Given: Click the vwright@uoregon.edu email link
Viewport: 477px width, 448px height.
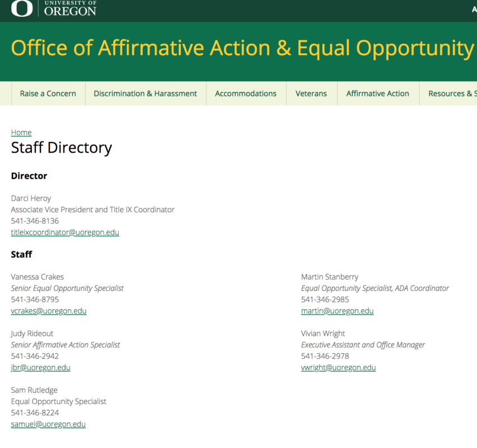Looking at the screenshot, I should pos(338,367).
